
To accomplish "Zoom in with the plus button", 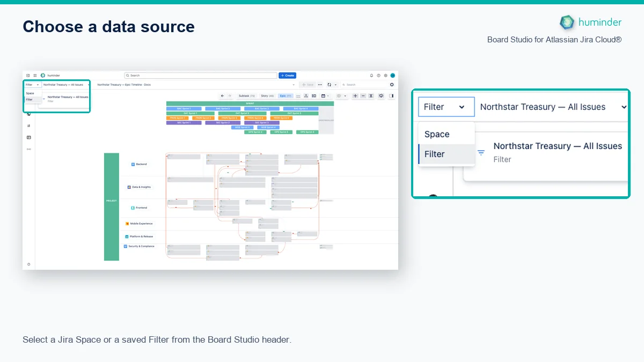I will pos(355,96).
